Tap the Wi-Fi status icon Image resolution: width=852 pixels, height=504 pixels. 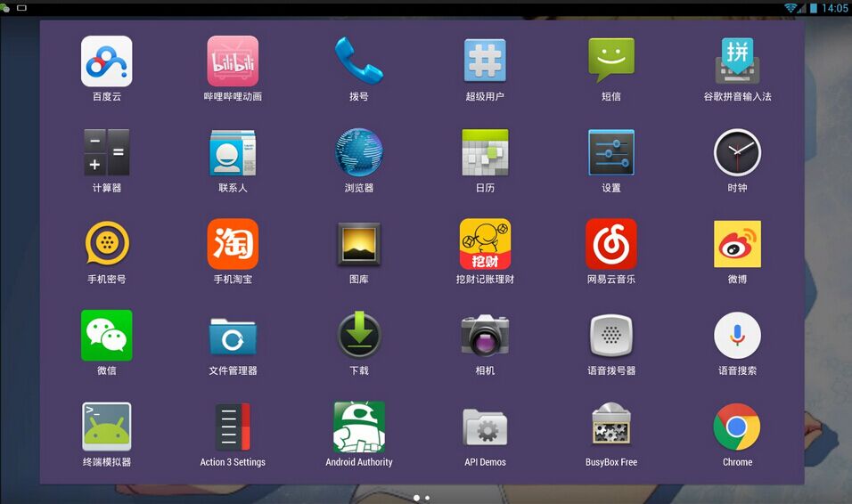790,8
